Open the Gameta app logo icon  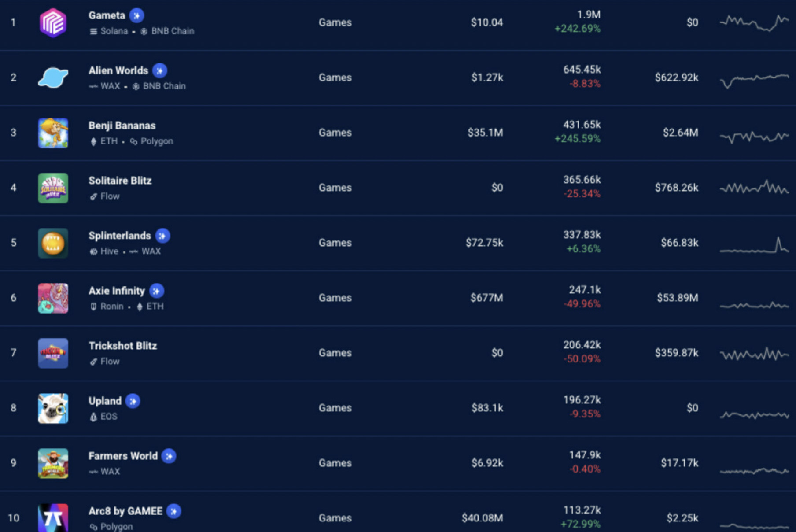click(x=53, y=22)
